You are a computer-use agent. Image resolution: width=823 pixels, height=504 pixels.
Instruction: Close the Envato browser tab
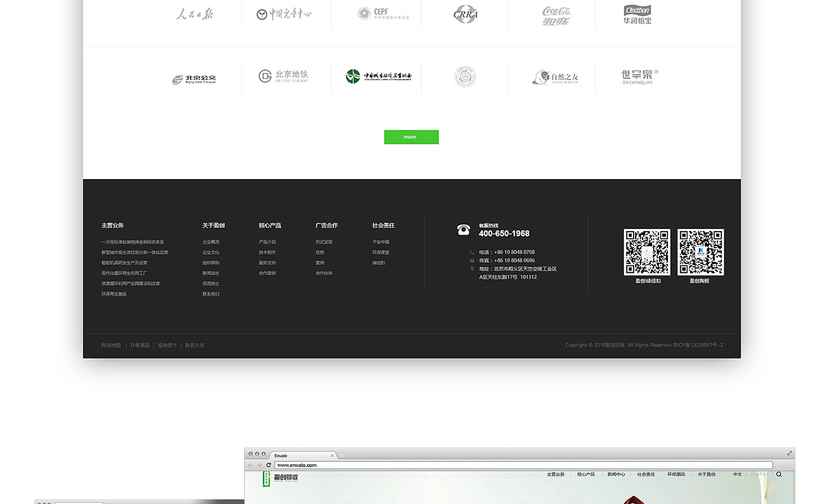333,455
